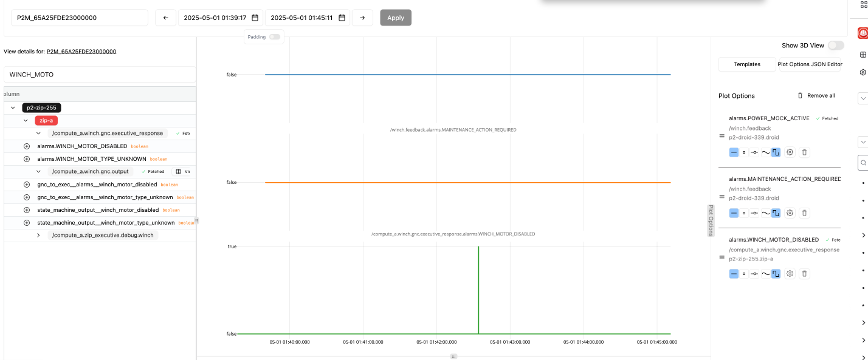Focus the P2M_65A25FDE23000000 ID input field
The height and width of the screenshot is (360, 868).
(80, 18)
